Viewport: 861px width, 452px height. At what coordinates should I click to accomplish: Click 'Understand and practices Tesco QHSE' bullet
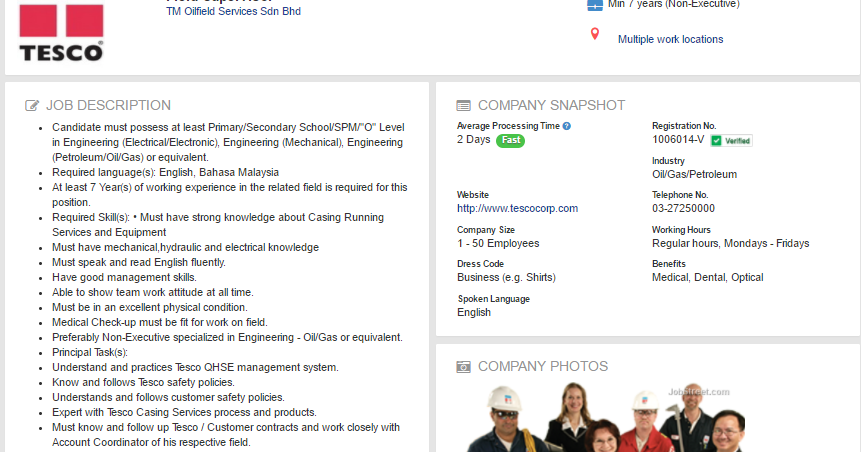(x=195, y=367)
